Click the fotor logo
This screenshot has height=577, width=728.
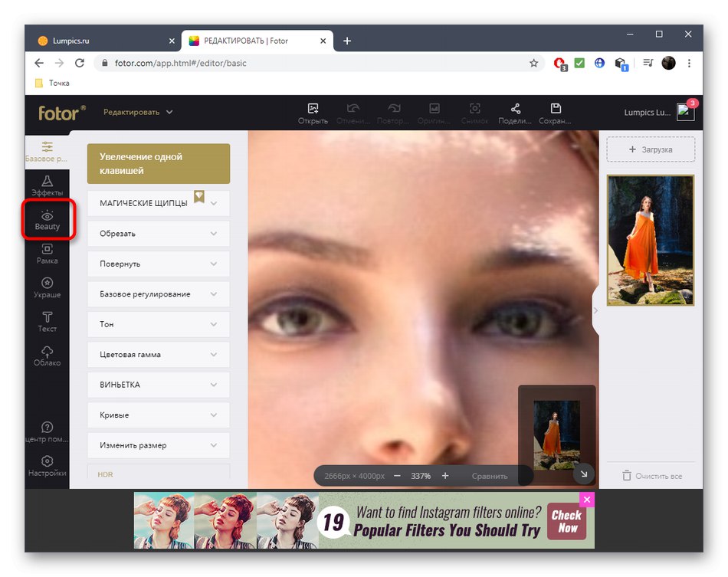(x=62, y=113)
